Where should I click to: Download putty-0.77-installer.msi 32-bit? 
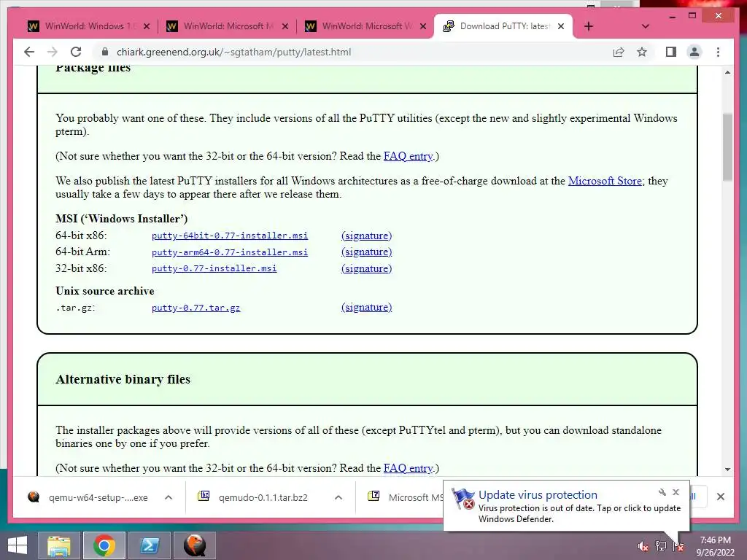click(x=214, y=268)
